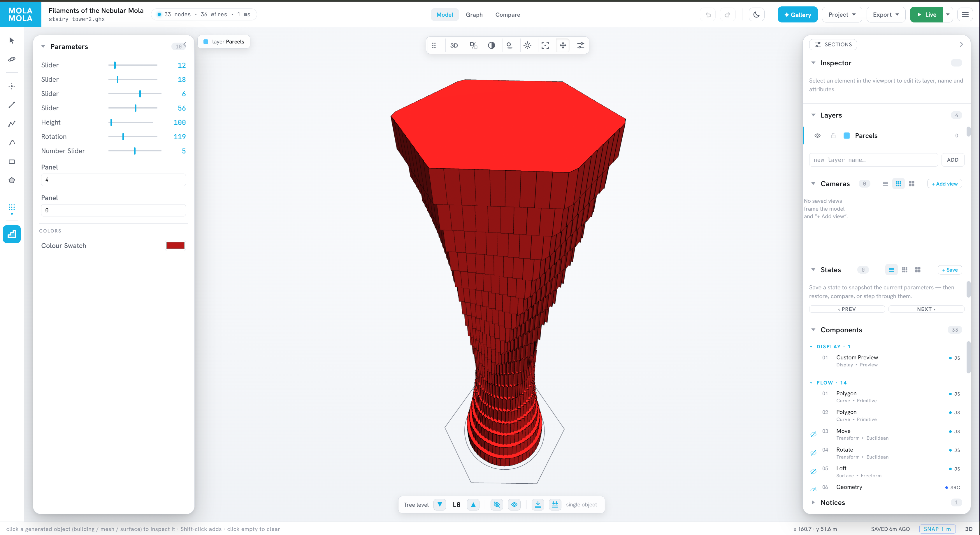This screenshot has width=980, height=535.
Task: Click the ADD layer button
Action: [x=953, y=160]
